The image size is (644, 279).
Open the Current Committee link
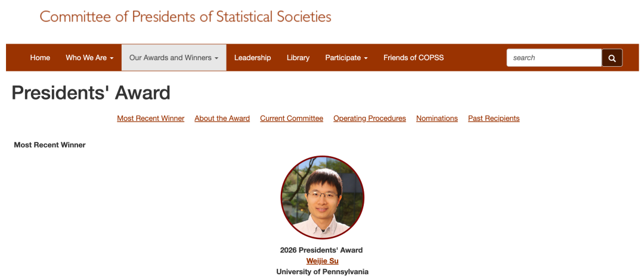coord(292,119)
